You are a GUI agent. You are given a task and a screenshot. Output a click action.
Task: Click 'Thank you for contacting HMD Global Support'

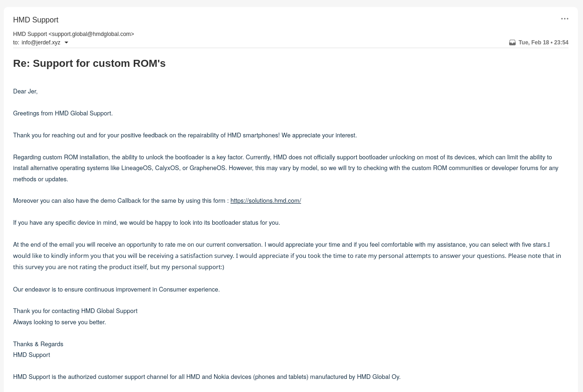[x=75, y=311]
